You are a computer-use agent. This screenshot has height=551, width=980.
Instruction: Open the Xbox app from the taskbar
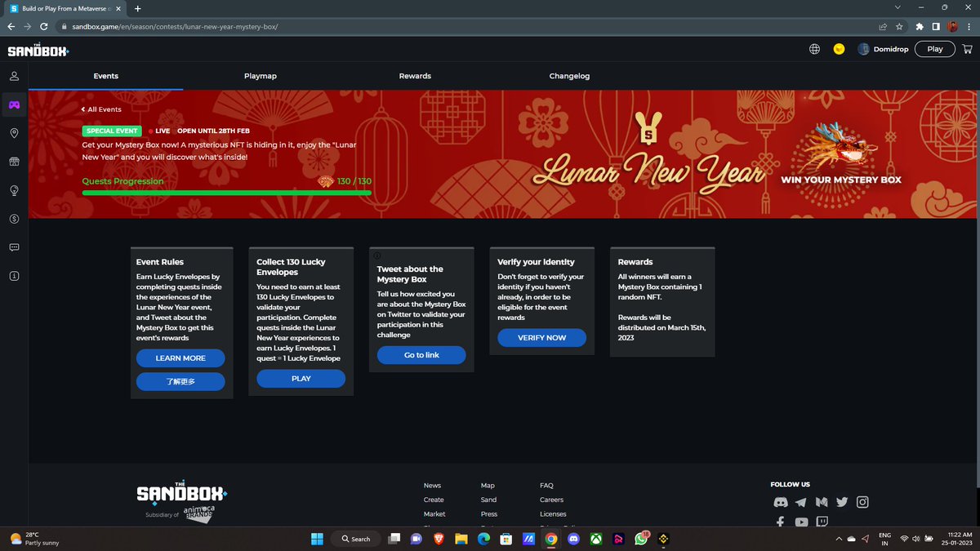[595, 539]
